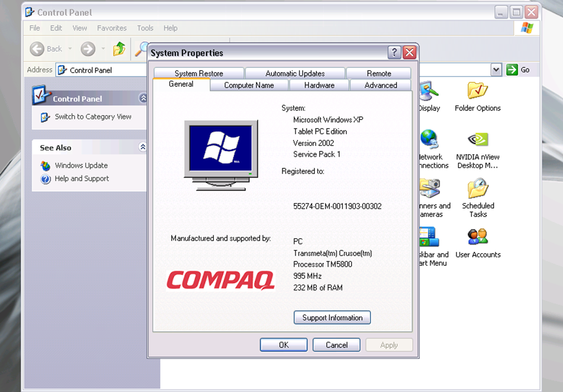
Task: Click the product ID 55274-OEM-0011903-00302
Action: click(337, 206)
